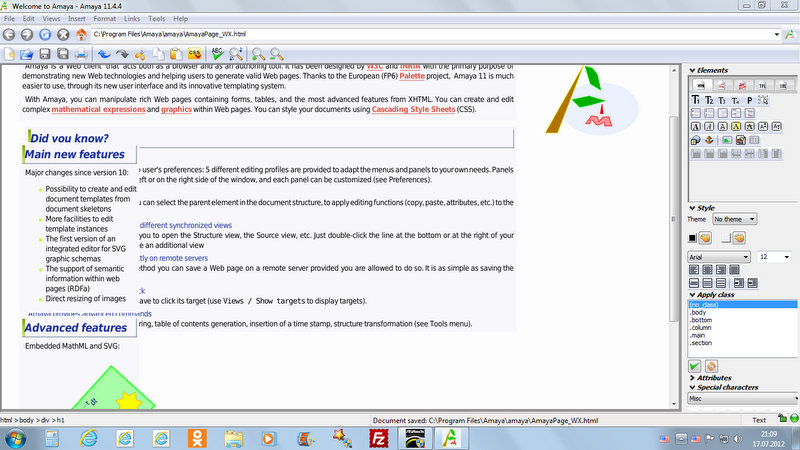Zoom in with the plus magnifier
800x450 pixels.
point(258,54)
